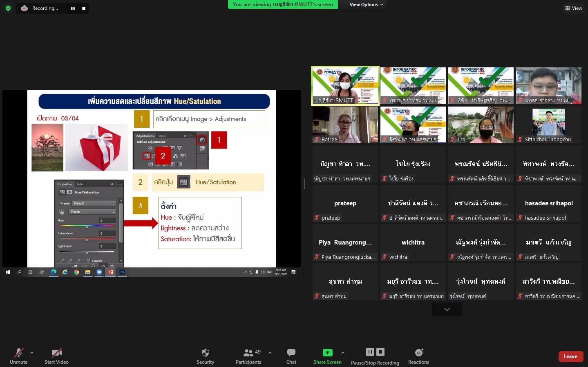Click the encryption shield icon
Viewport: 588px width, 367px height.
8,8
